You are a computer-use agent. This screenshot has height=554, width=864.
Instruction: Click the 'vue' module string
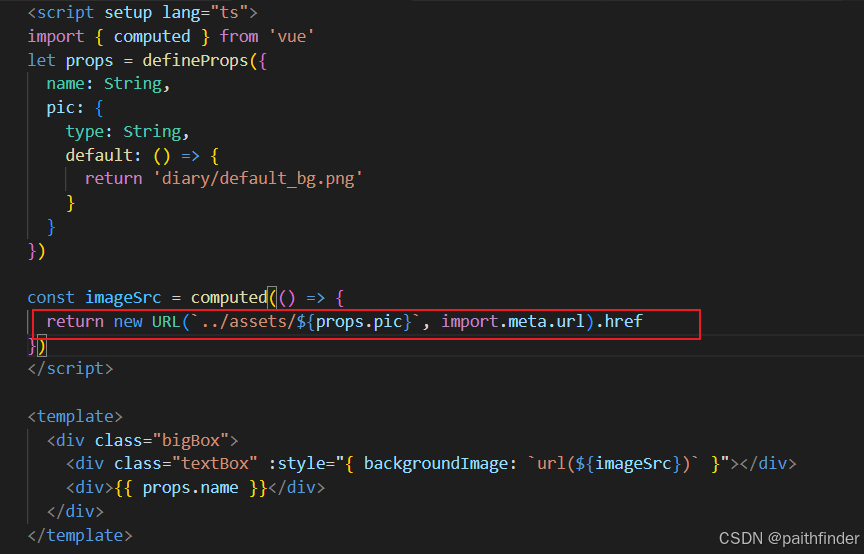[x=291, y=36]
